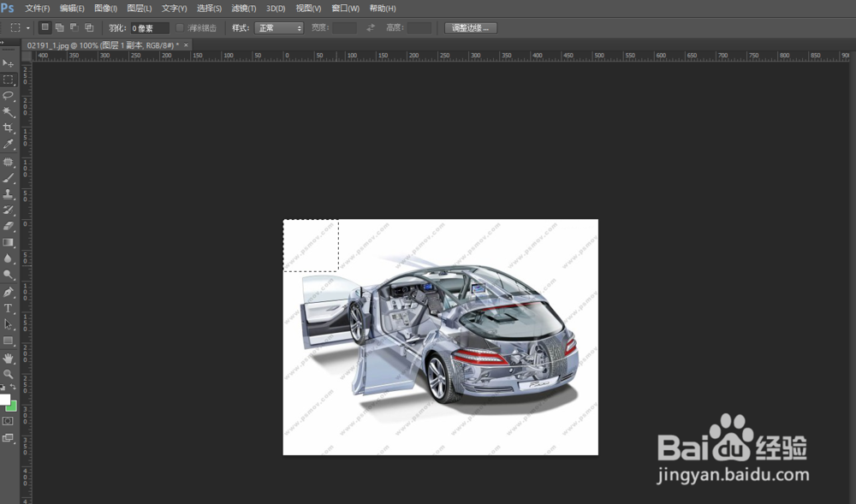The height and width of the screenshot is (504, 856).
Task: Close the 02191_1.jpg document tab
Action: click(186, 45)
